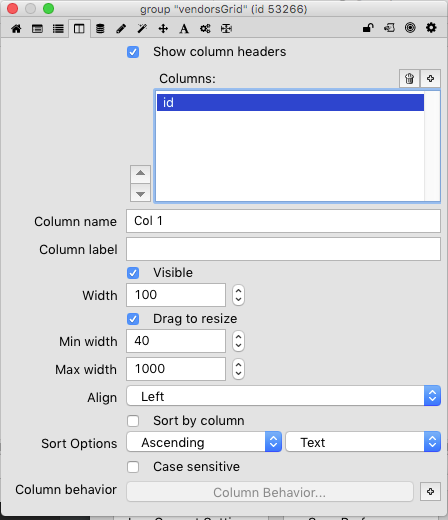
Task: Add a new column with the plus icon
Action: coord(430,79)
